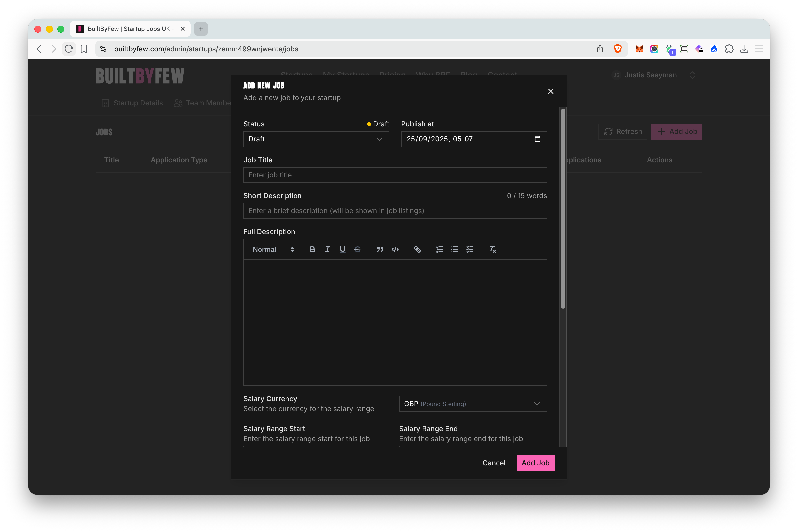The width and height of the screenshot is (798, 532).
Task: Apply strikethrough formatting
Action: [357, 249]
